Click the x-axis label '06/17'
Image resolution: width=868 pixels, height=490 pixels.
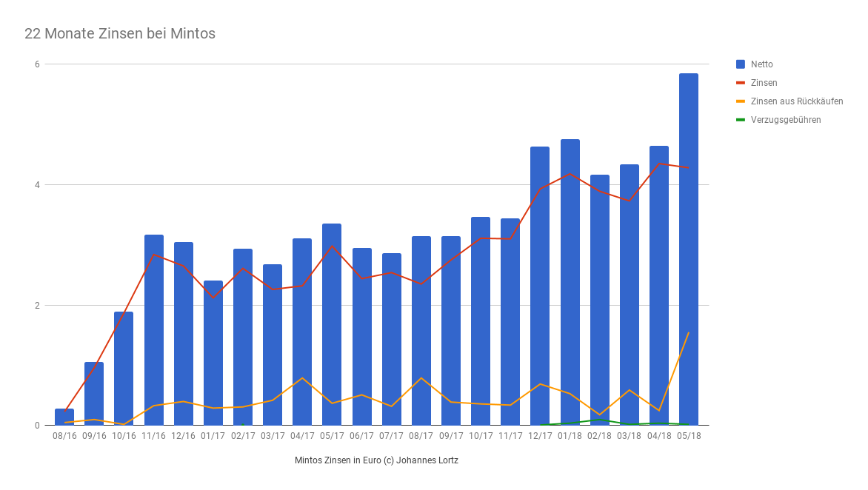tap(361, 436)
